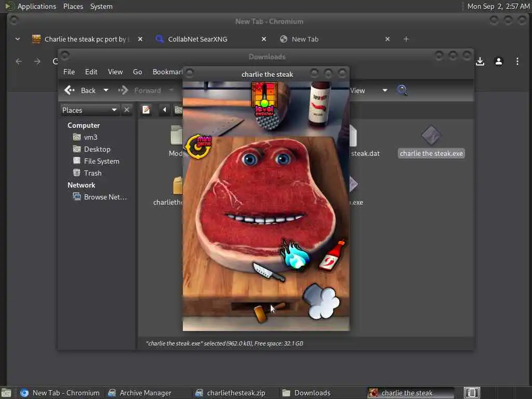532x399 pixels.
Task: Click Back button in file manager
Action: 80,90
